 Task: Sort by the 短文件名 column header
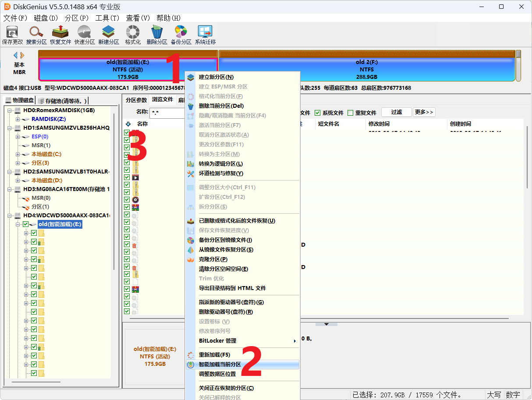pos(340,124)
